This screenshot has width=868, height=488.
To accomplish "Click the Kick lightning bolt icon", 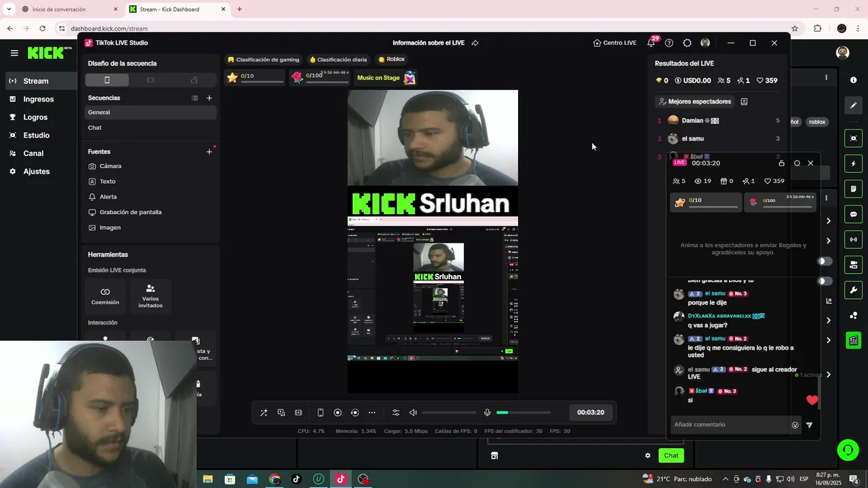I will [x=853, y=163].
